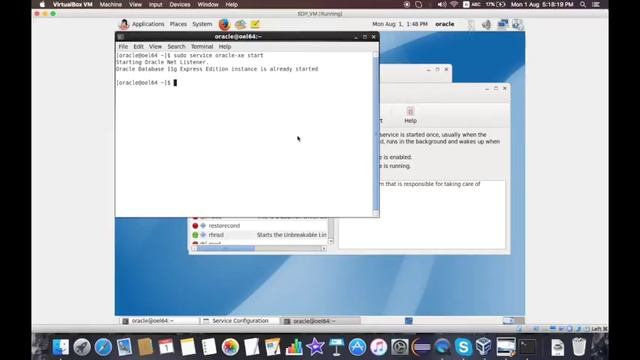
Task: Open the VirtualBox Devices menu
Action: tap(180, 4)
